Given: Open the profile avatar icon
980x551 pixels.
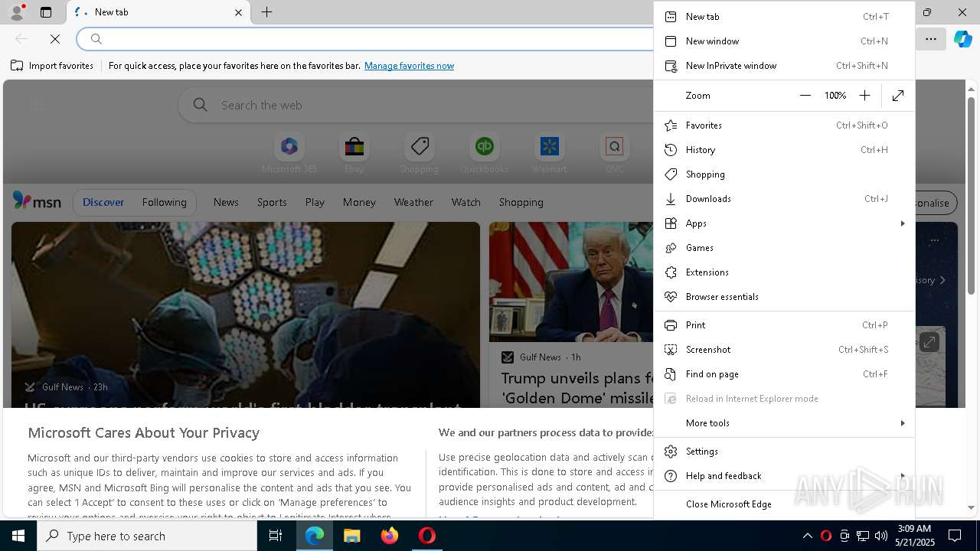Looking at the screenshot, I should pos(16,12).
